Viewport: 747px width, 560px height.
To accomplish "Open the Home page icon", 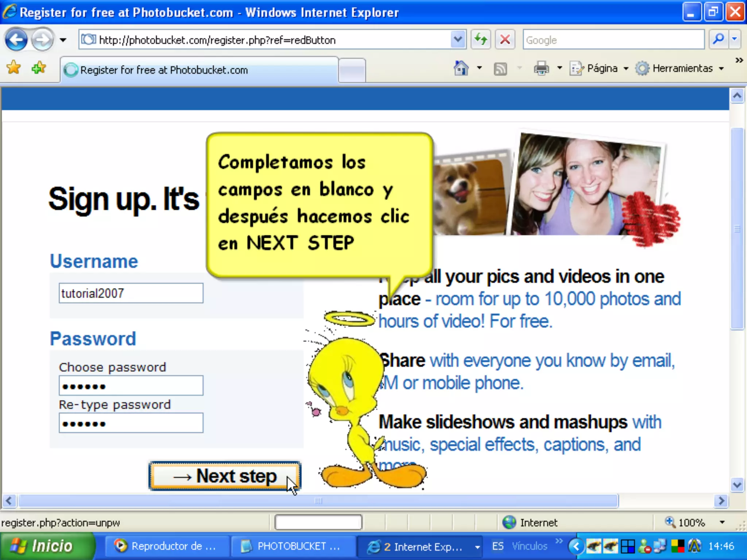I will pos(461,68).
